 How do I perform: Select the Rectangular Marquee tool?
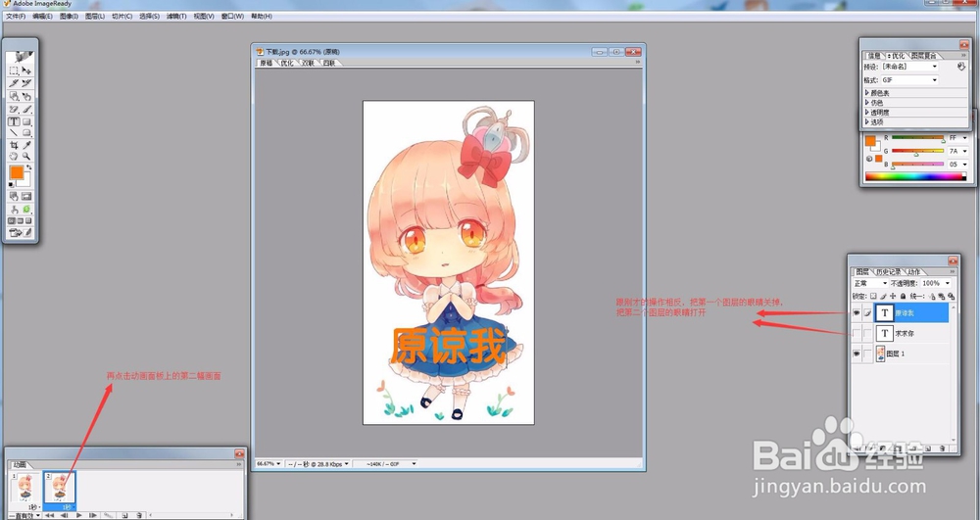[13, 71]
